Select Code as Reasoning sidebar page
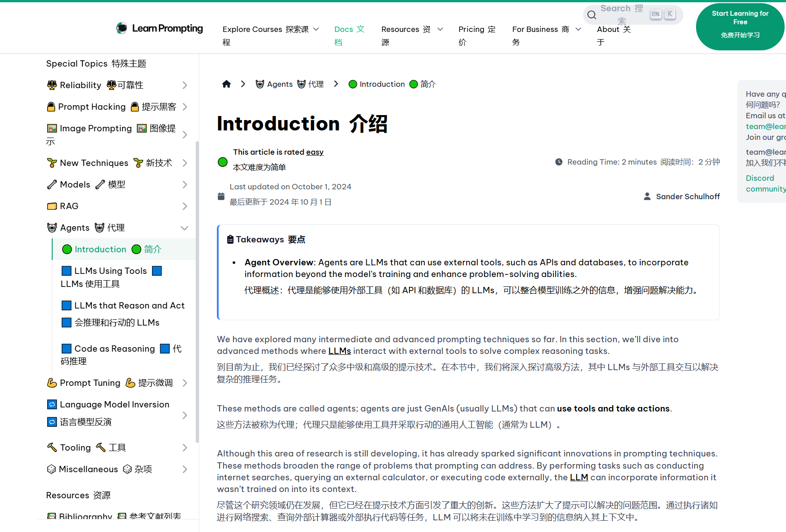 click(124, 355)
